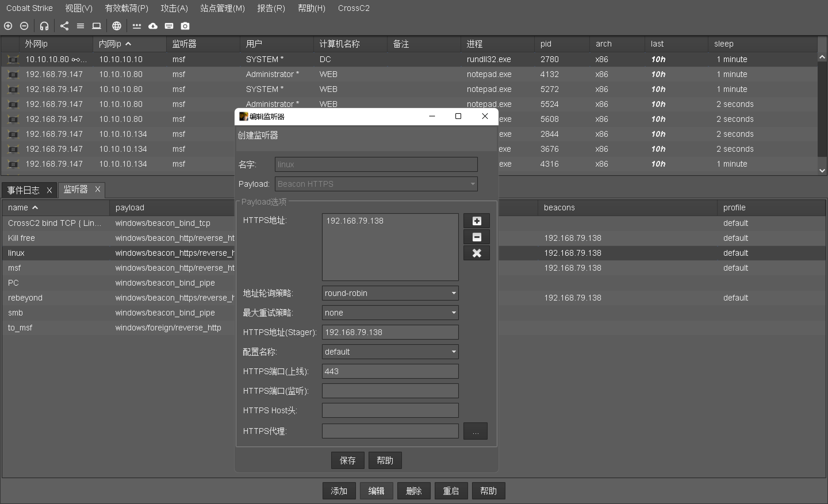Open the 攻击(A) menu
The height and width of the screenshot is (504, 828).
(174, 8)
